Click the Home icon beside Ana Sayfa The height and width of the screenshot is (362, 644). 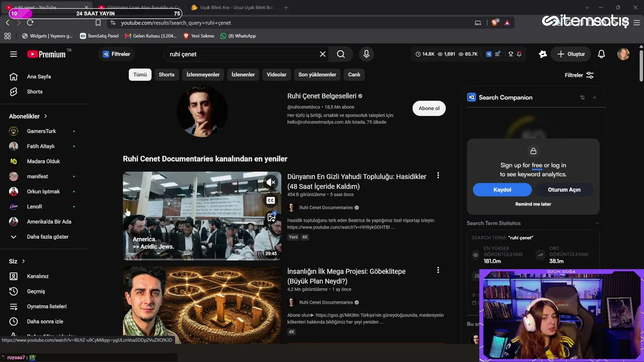coord(14,76)
